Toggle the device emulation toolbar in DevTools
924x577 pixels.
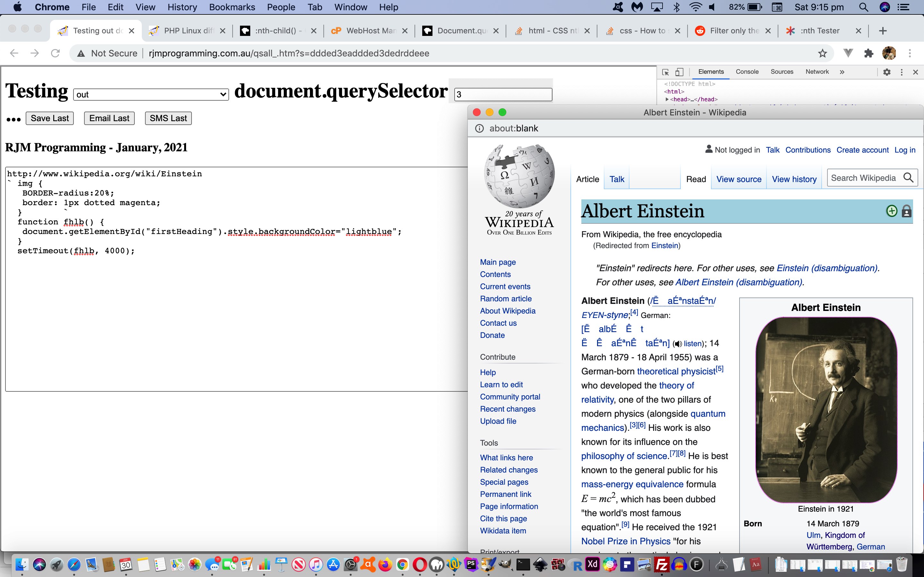[680, 72]
